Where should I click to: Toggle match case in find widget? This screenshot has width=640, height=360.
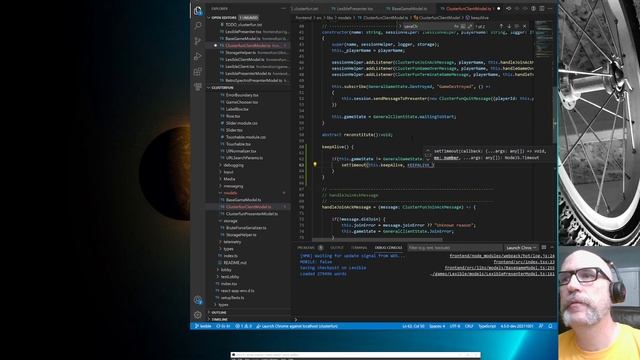coord(456,26)
